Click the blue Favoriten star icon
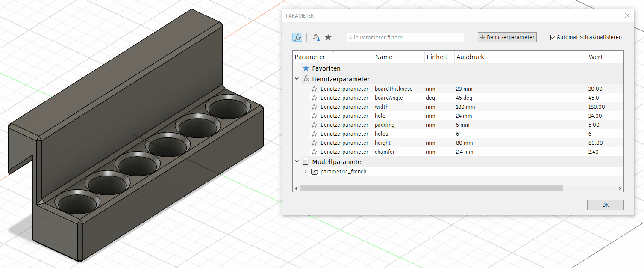The image size is (644, 268). point(306,68)
